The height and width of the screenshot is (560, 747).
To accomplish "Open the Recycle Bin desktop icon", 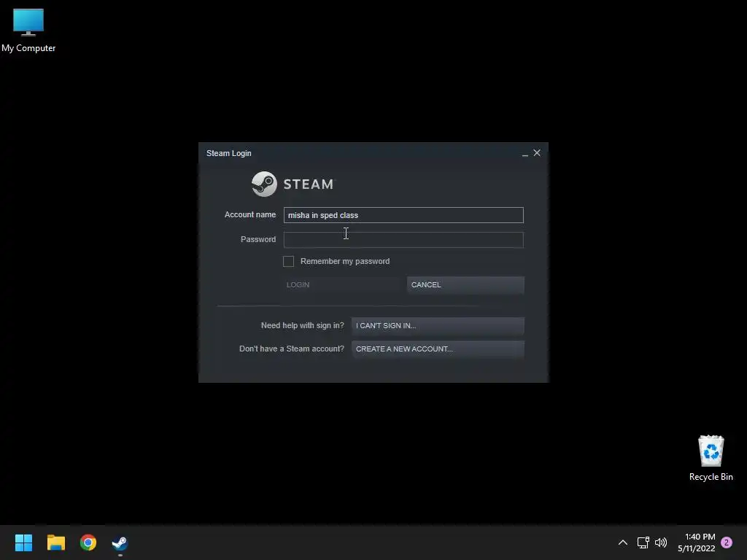I will (711, 458).
